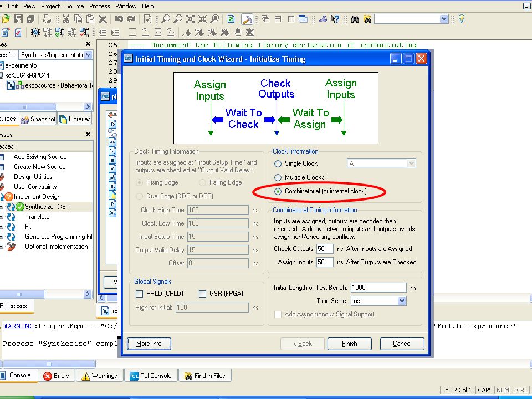532x399 pixels.
Task: Open the Single Clock name dropdown
Action: click(411, 163)
